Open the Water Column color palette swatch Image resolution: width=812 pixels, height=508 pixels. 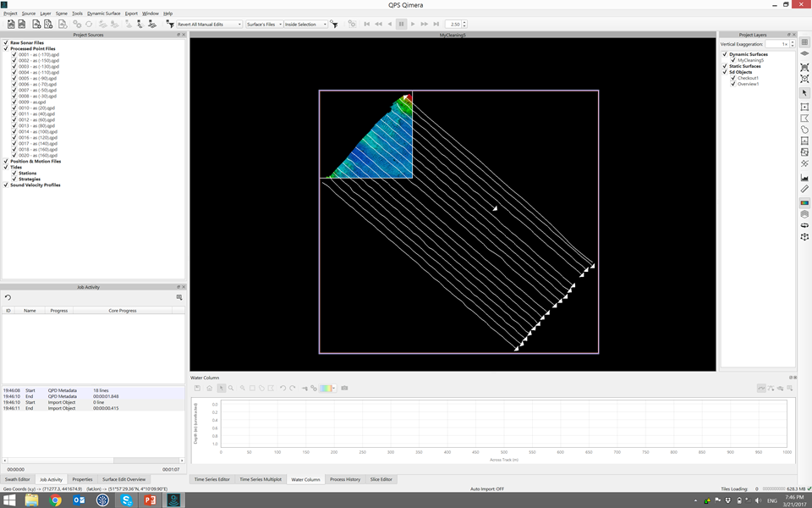[325, 388]
